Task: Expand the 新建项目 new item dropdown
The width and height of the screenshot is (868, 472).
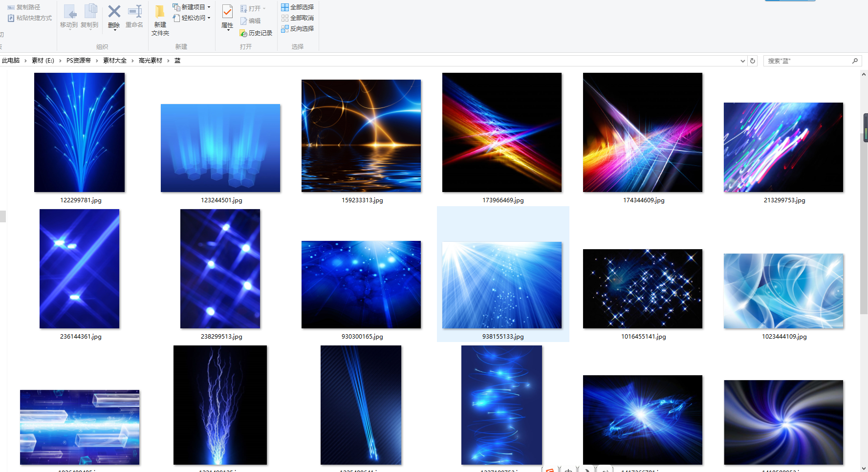Action: click(209, 7)
